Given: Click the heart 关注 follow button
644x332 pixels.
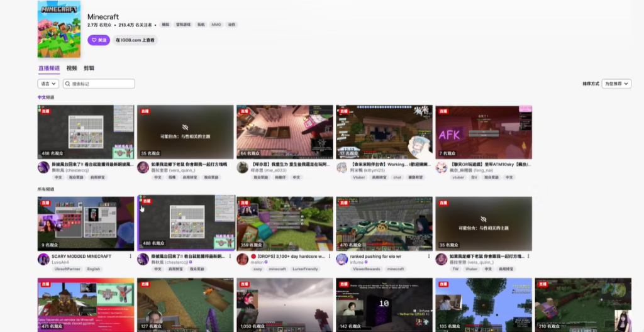Looking at the screenshot, I should pyautogui.click(x=99, y=40).
